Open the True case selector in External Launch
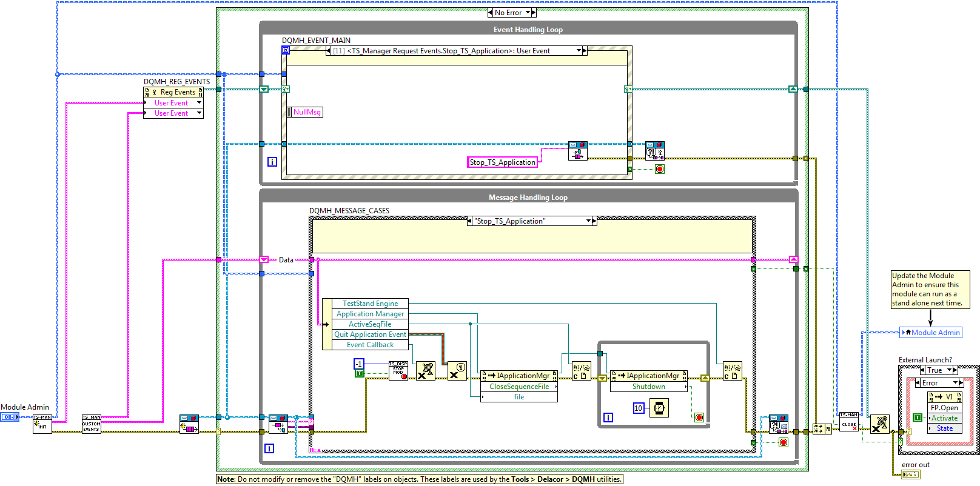 949,370
